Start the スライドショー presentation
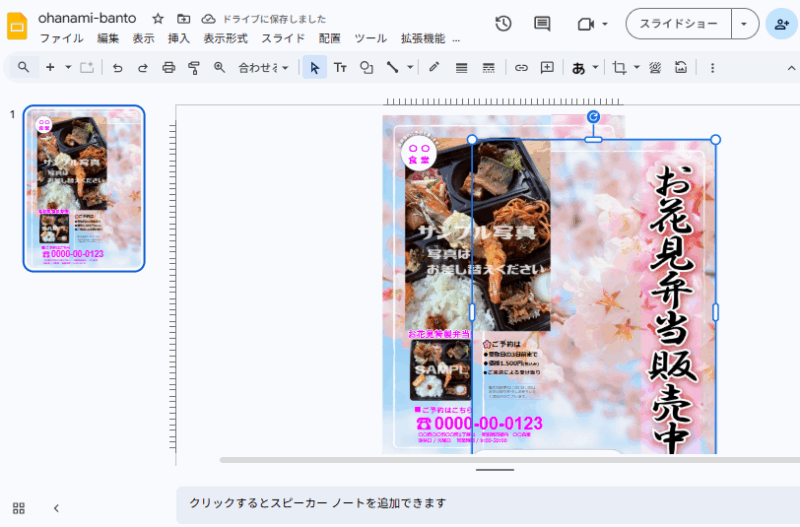 [678, 24]
